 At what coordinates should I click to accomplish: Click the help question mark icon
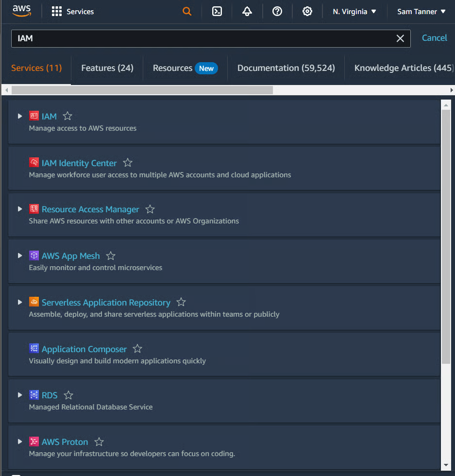pyautogui.click(x=277, y=11)
